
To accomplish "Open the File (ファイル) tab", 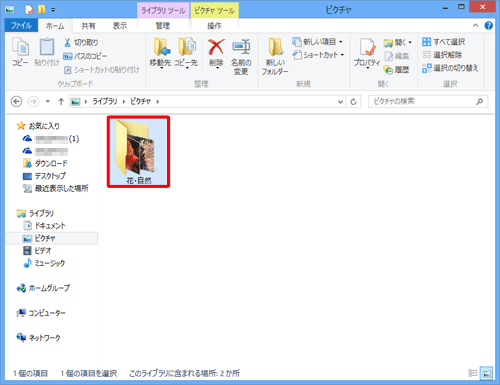I will pyautogui.click(x=21, y=25).
